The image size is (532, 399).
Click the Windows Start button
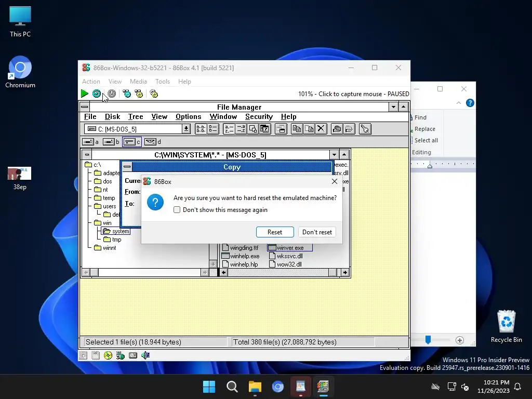[x=209, y=387]
